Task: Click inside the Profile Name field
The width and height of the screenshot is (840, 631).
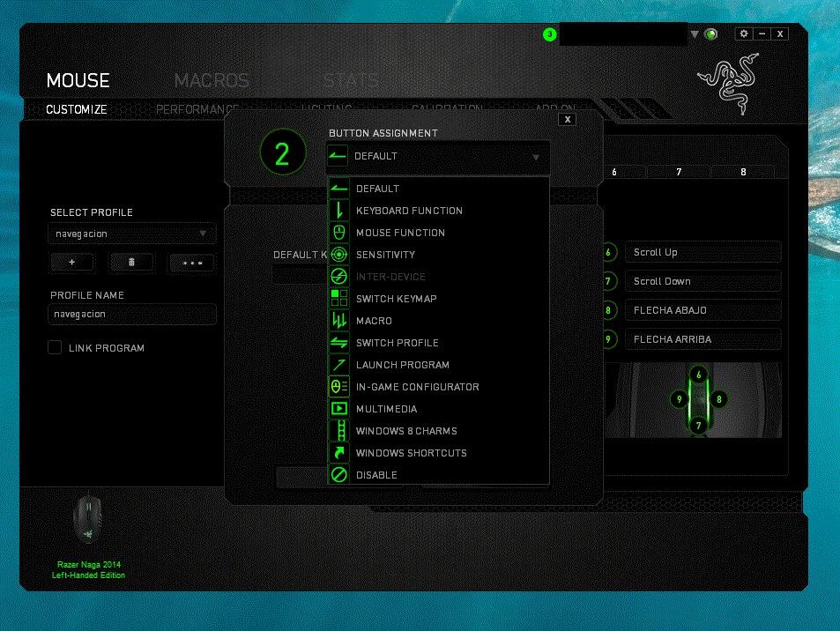Action: pyautogui.click(x=131, y=314)
